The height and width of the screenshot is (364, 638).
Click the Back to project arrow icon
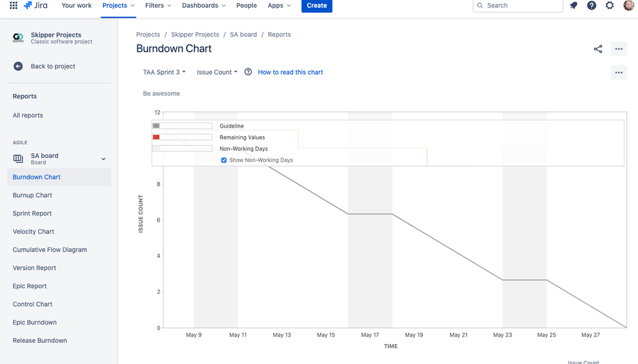18,66
